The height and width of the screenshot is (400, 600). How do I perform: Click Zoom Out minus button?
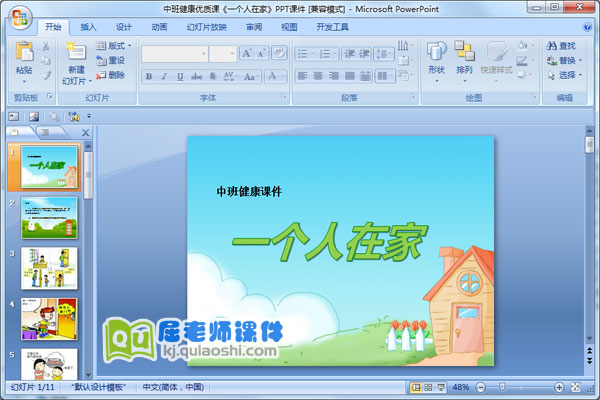[481, 388]
